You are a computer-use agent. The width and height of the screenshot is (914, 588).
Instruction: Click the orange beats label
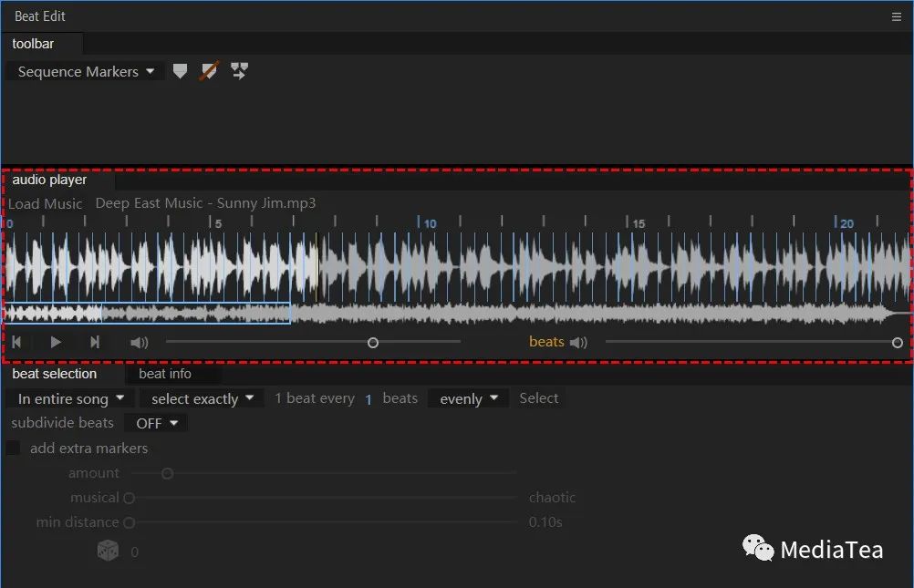pyautogui.click(x=546, y=342)
